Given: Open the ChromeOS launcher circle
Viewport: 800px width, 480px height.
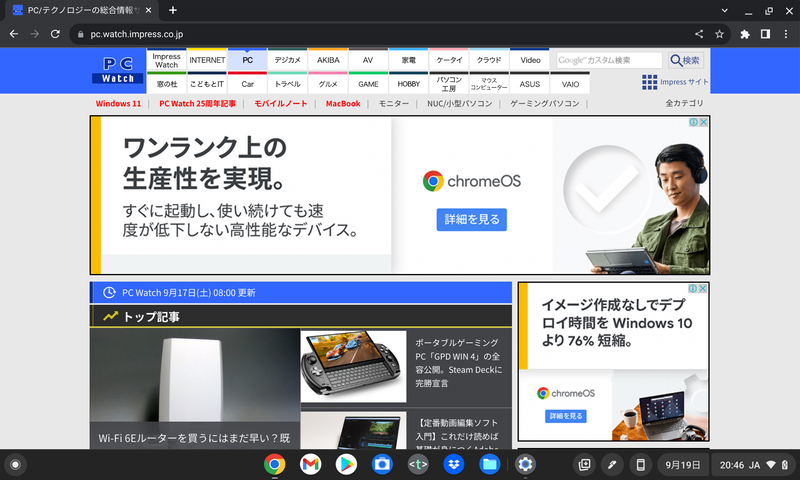Looking at the screenshot, I should tap(15, 465).
